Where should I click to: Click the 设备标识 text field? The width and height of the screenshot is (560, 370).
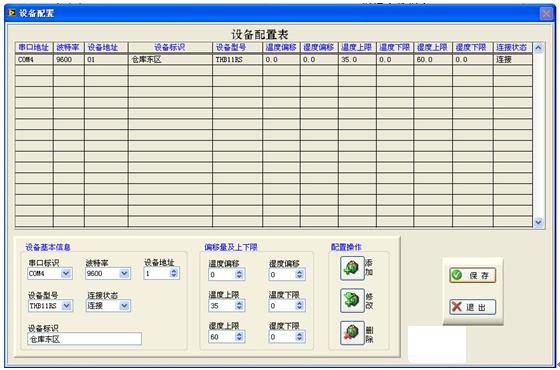point(85,339)
